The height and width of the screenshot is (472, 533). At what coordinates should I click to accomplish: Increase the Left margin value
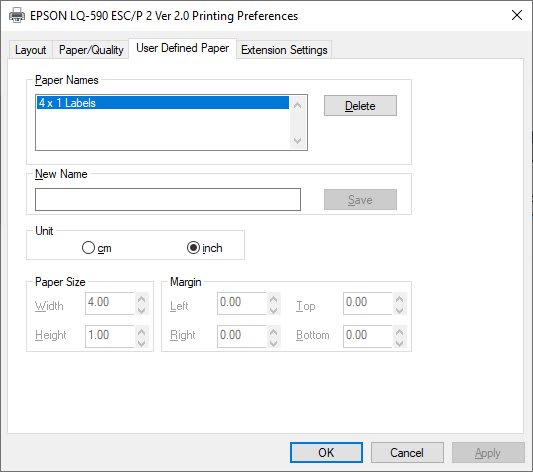(274, 298)
